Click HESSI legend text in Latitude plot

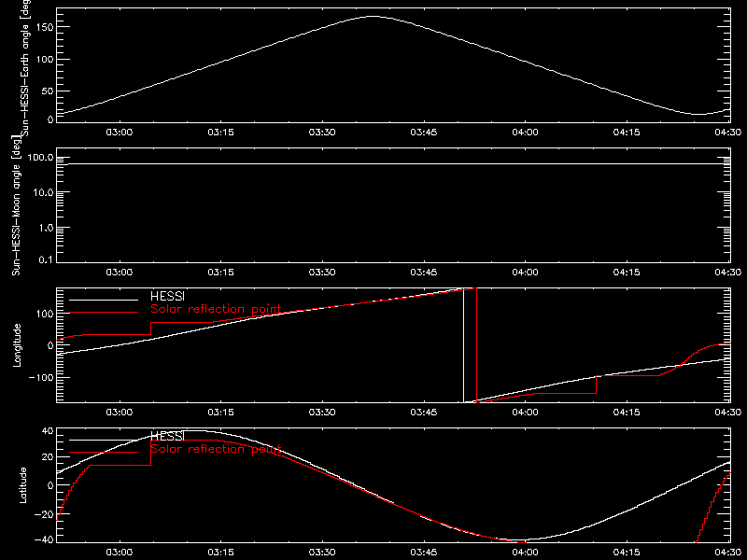(x=167, y=436)
